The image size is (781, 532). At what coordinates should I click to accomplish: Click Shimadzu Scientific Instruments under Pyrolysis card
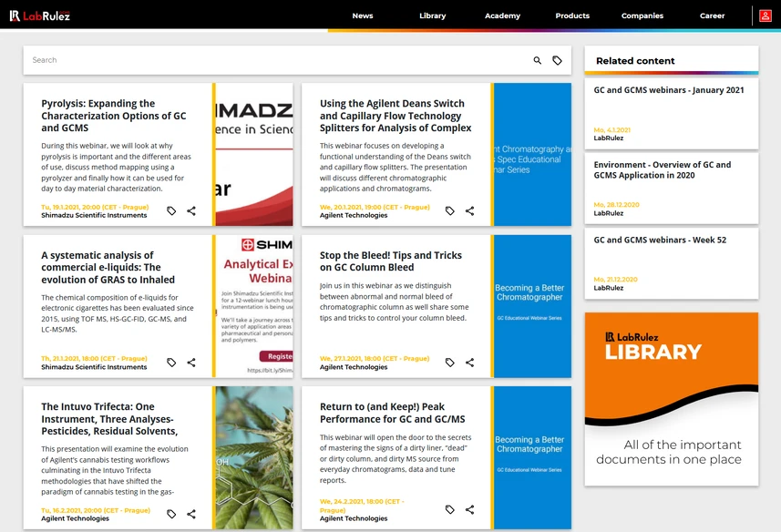94,216
